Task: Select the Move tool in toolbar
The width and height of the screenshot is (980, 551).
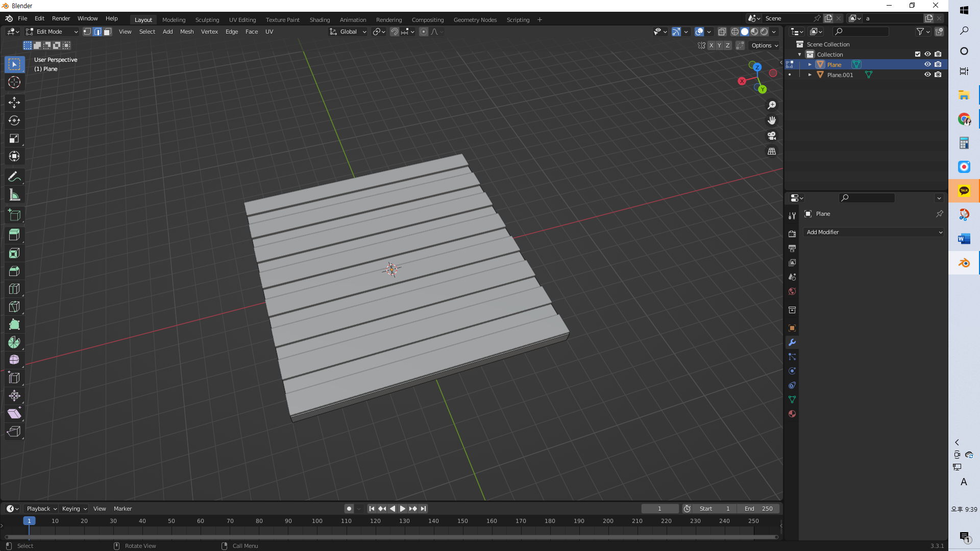Action: pyautogui.click(x=14, y=103)
